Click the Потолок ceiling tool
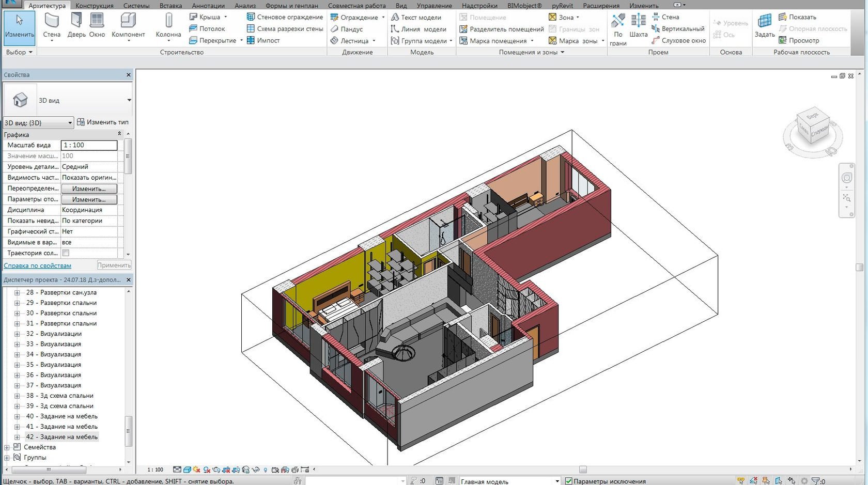868x485 pixels. point(207,29)
